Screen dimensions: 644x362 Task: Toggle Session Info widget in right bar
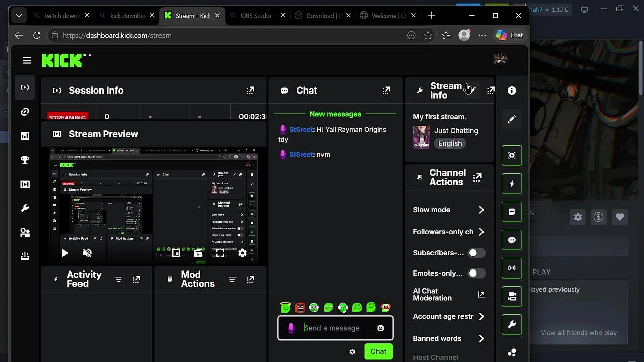(x=512, y=268)
